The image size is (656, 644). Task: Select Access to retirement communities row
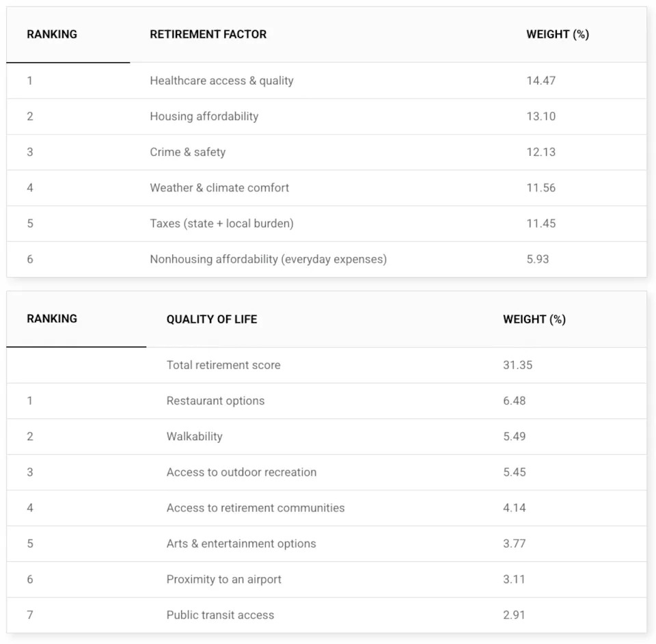click(x=256, y=508)
